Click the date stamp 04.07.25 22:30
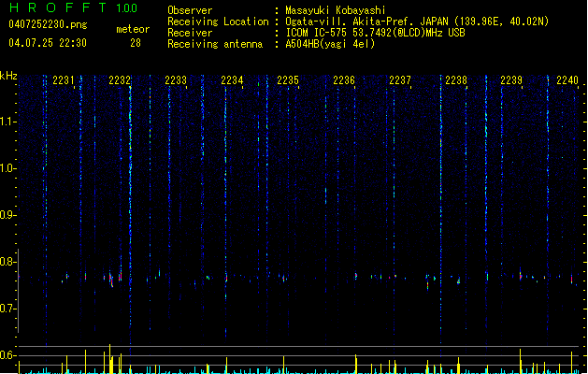 [x=48, y=43]
